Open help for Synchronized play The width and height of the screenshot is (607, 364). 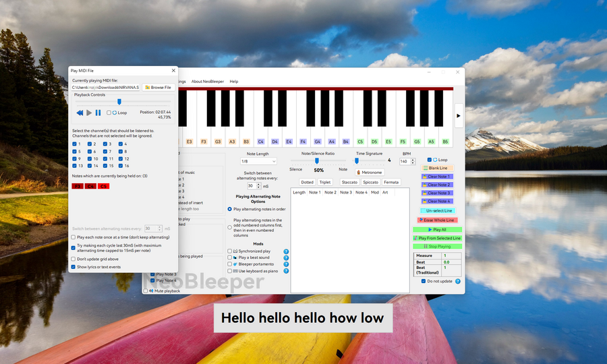(x=286, y=251)
